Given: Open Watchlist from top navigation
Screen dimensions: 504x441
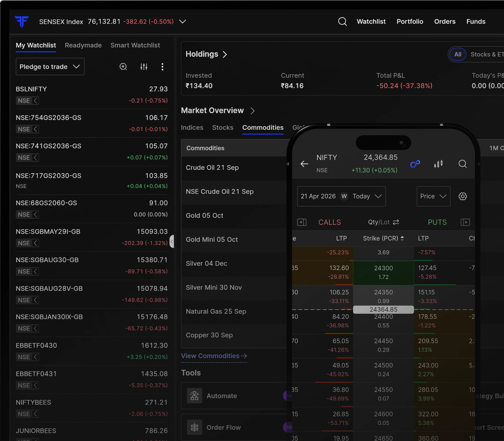Looking at the screenshot, I should coord(371,22).
